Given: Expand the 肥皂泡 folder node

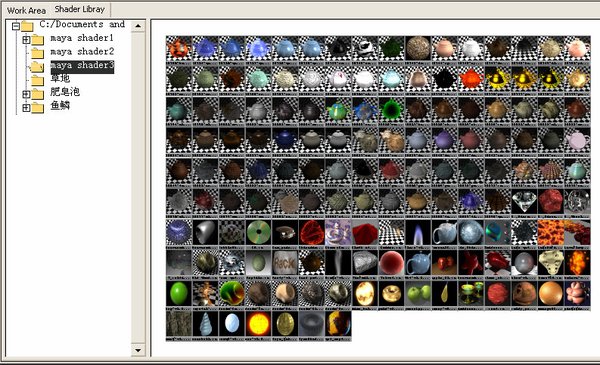Looking at the screenshot, I should [26, 94].
